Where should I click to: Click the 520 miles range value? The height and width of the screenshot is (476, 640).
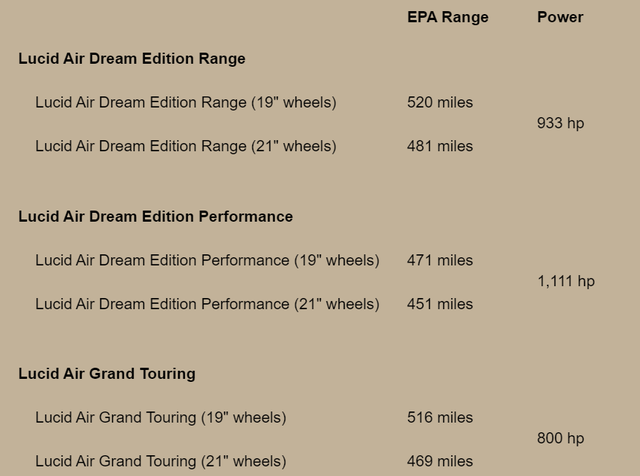point(440,102)
